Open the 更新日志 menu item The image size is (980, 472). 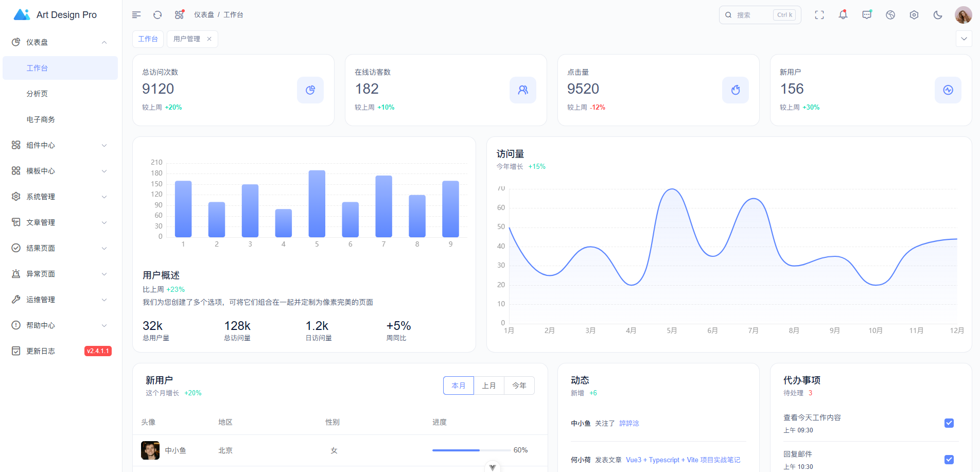(60, 351)
